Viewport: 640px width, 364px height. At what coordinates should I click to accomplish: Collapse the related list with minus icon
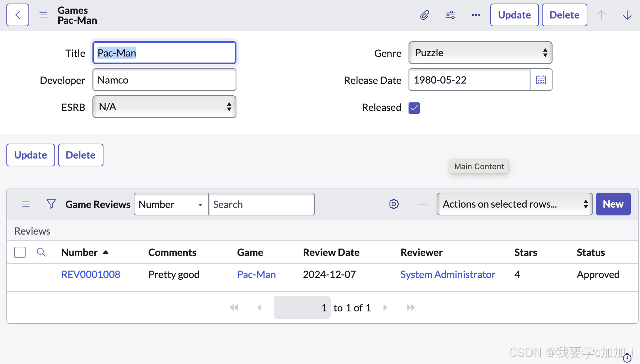[x=422, y=204]
